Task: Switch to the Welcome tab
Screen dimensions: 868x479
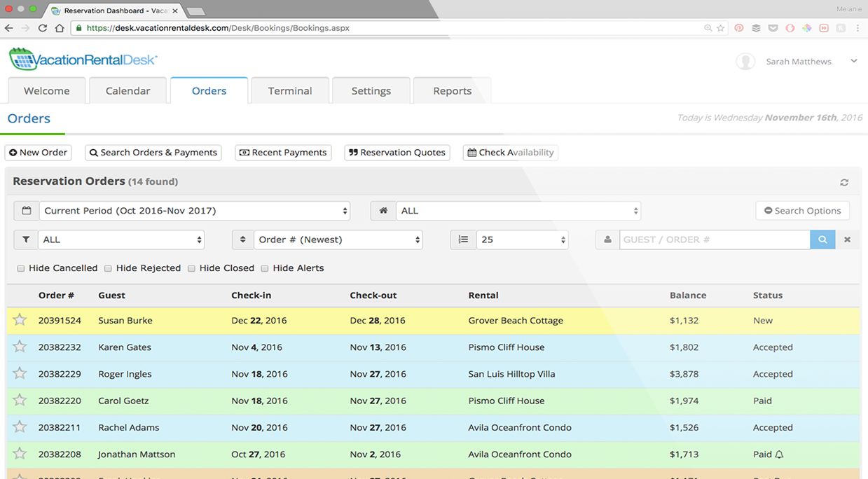Action: [x=47, y=91]
